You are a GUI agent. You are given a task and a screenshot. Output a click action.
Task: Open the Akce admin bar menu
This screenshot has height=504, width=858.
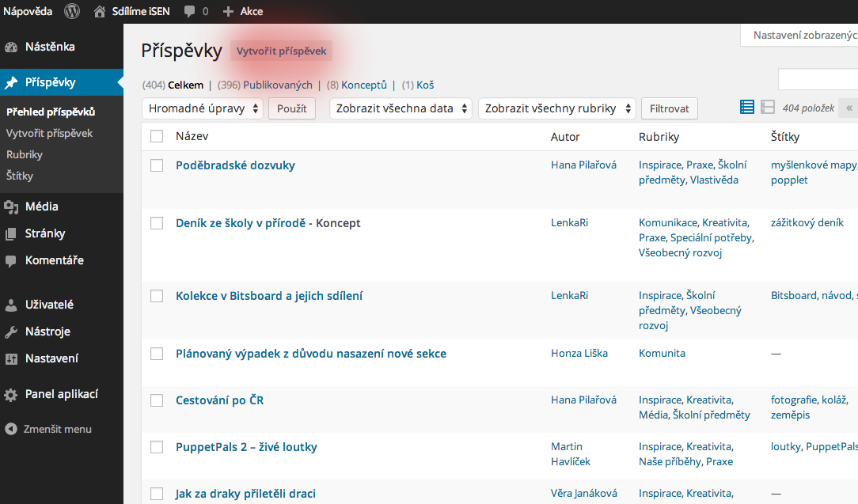click(252, 12)
